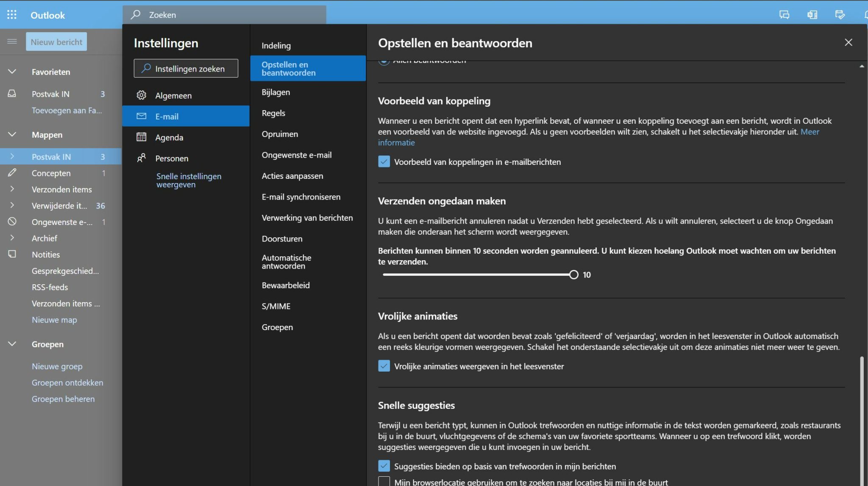Uncheck Voorbeeld van koppelingen in e-mailberichten
The height and width of the screenshot is (486, 868).
(x=384, y=161)
